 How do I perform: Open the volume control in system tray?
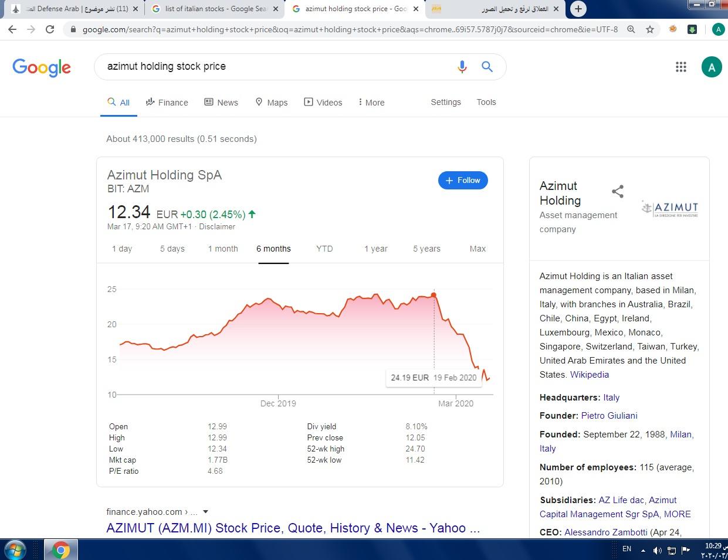pyautogui.click(x=658, y=550)
